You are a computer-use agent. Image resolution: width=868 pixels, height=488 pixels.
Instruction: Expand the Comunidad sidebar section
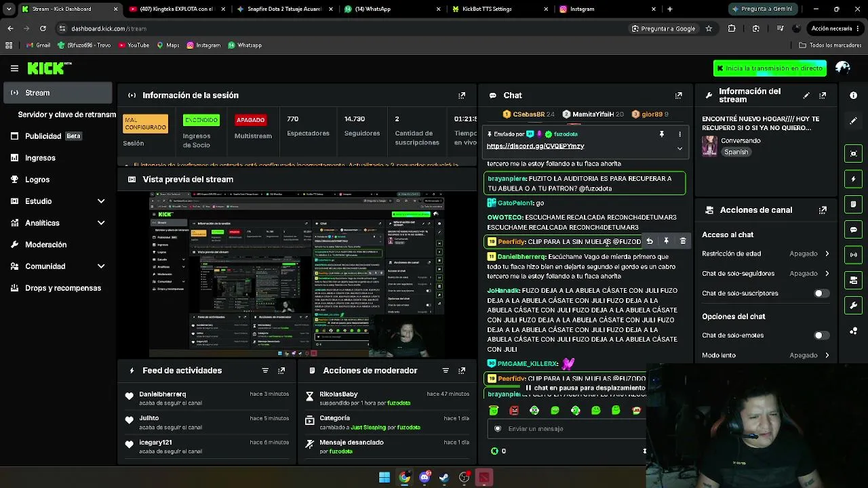pos(101,266)
